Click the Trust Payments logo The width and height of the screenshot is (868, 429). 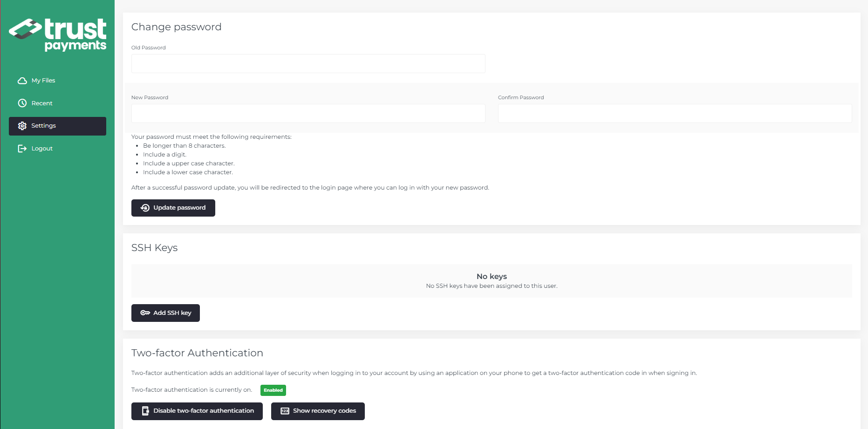tap(58, 34)
